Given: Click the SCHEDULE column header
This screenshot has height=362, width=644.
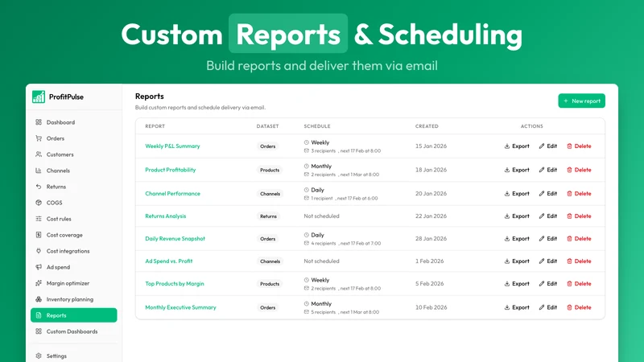Looking at the screenshot, I should (x=317, y=126).
